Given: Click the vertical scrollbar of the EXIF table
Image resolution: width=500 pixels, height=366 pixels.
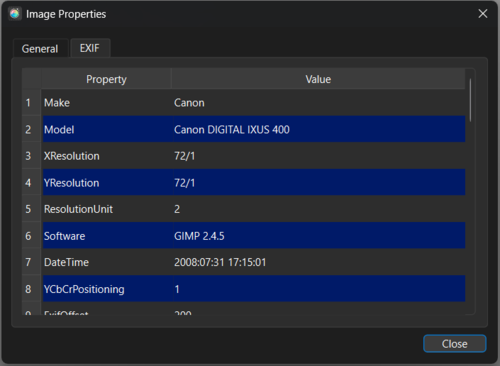Looking at the screenshot, I should (x=470, y=100).
